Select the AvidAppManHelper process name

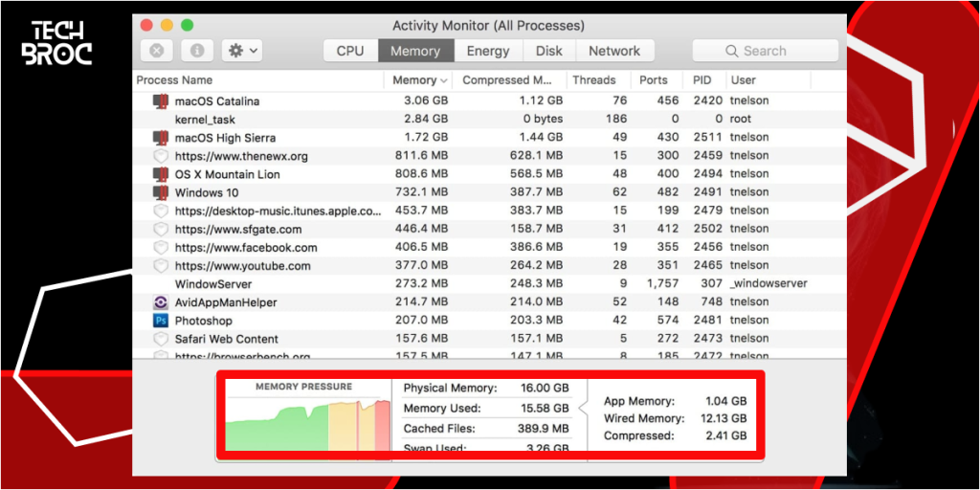coord(226,302)
